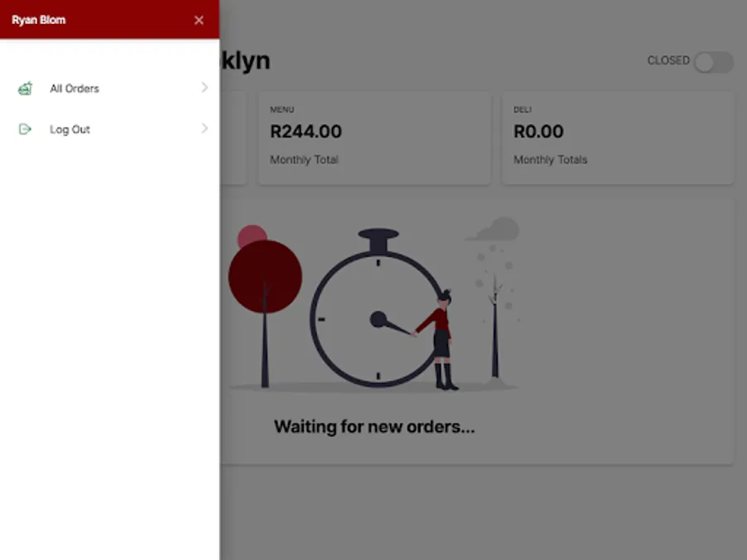Click the Ryan Blom user name header
747x560 pixels.
point(38,20)
